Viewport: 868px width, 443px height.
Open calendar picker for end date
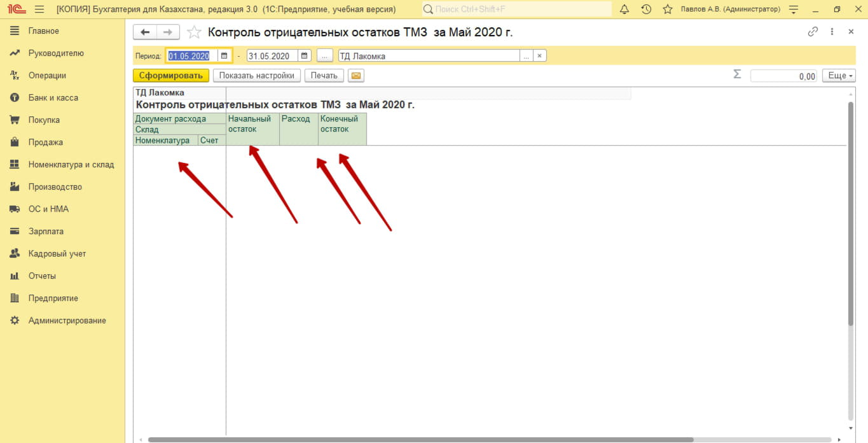[305, 56]
